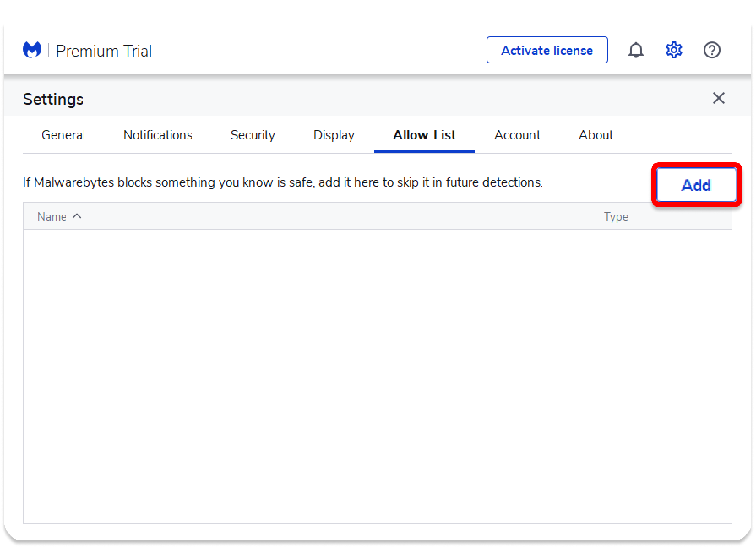Click the Activate license button

pyautogui.click(x=547, y=50)
